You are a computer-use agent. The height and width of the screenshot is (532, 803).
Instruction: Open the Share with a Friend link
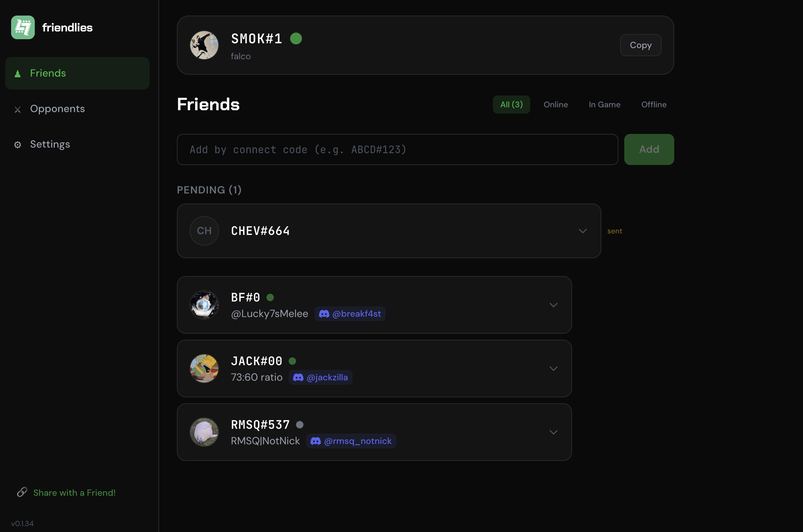[x=74, y=493]
